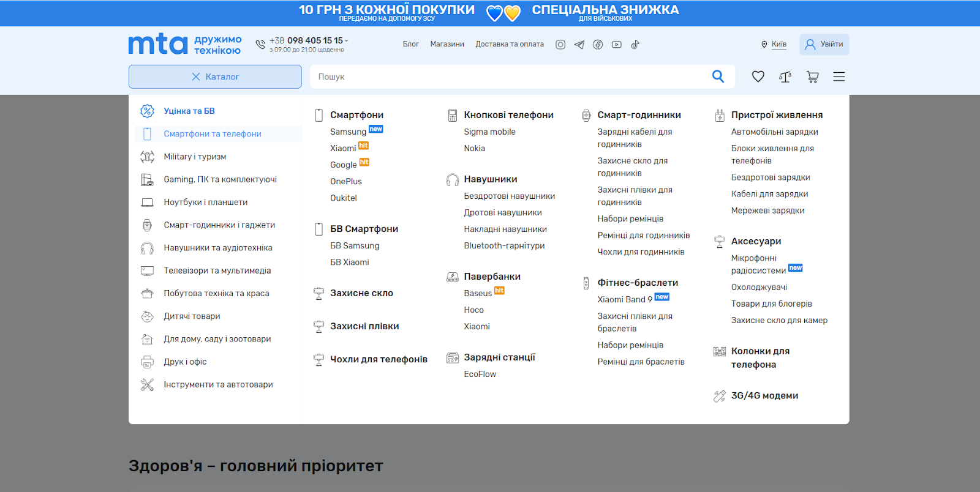Open Oukitel smartphones link

[344, 198]
